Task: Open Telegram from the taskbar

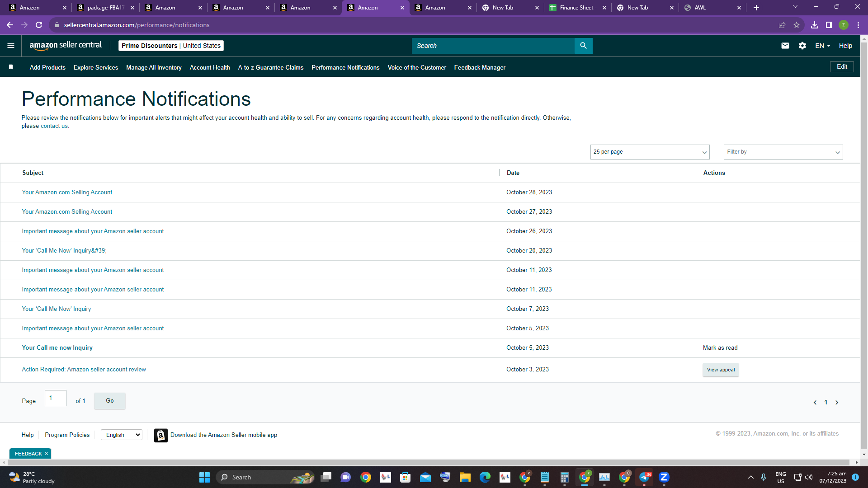Action: point(644,477)
